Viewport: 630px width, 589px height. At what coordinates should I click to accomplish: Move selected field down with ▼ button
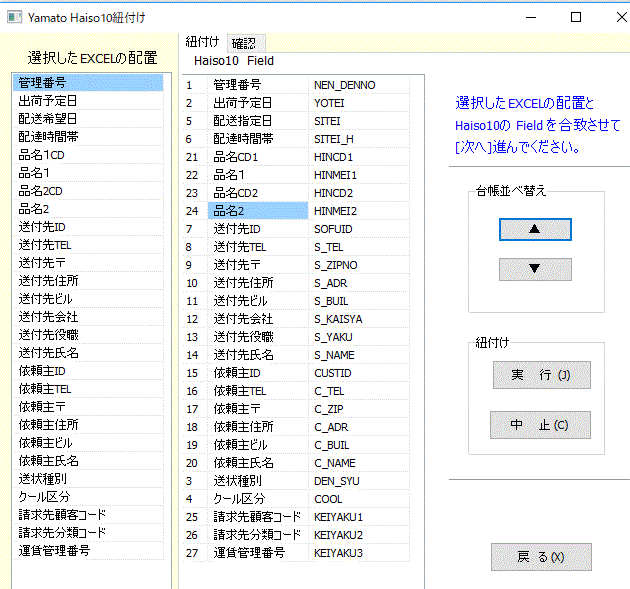535,269
